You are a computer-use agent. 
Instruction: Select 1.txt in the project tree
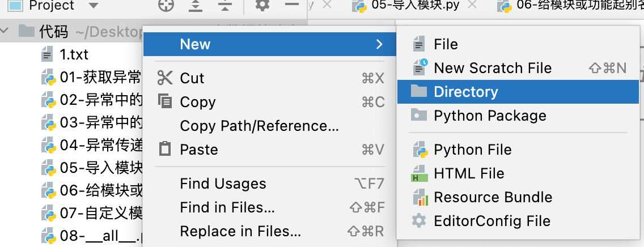pos(74,55)
